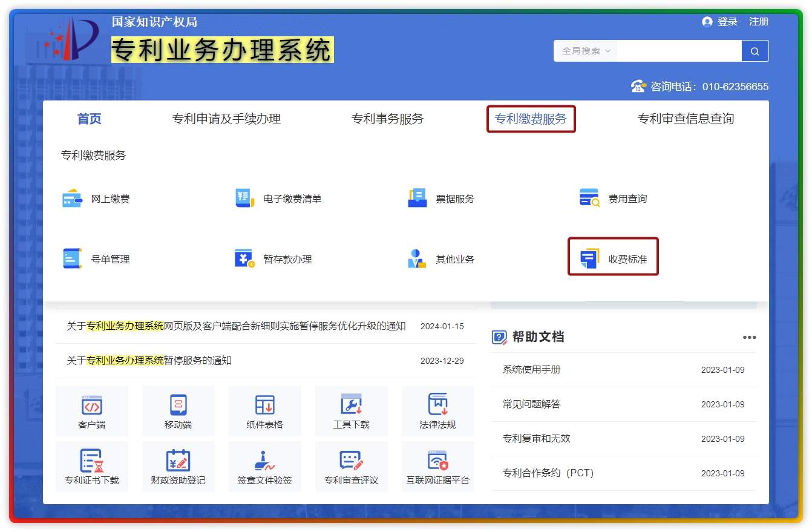Open the 专利缴费服务 menu
812x532 pixels.
[x=531, y=119]
